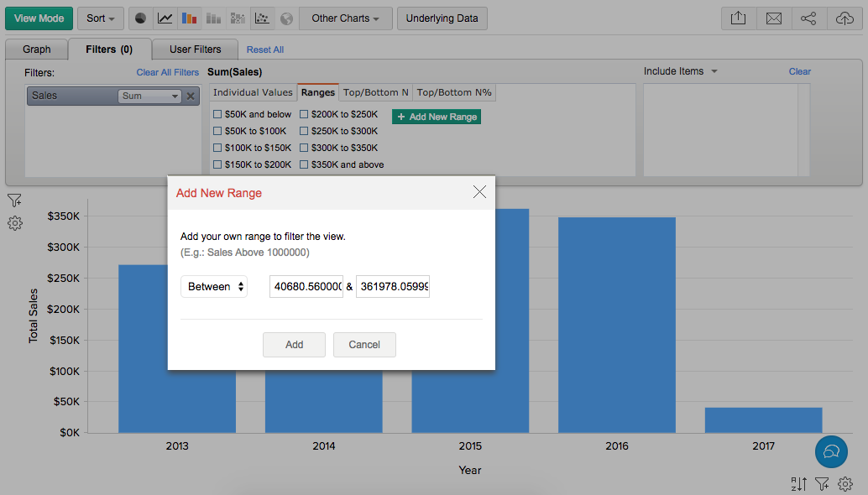868x495 pixels.
Task: Expand the Sort dropdown menu
Action: [x=101, y=18]
